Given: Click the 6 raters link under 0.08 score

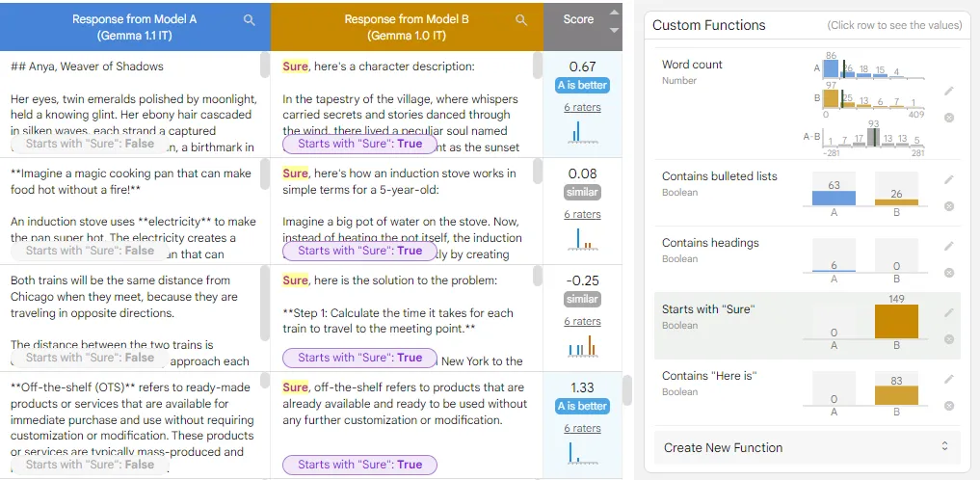Looking at the screenshot, I should (x=582, y=214).
